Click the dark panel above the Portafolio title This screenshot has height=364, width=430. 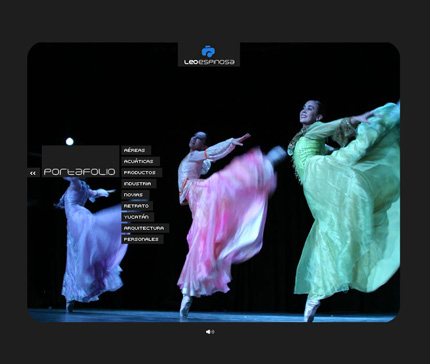coord(80,156)
